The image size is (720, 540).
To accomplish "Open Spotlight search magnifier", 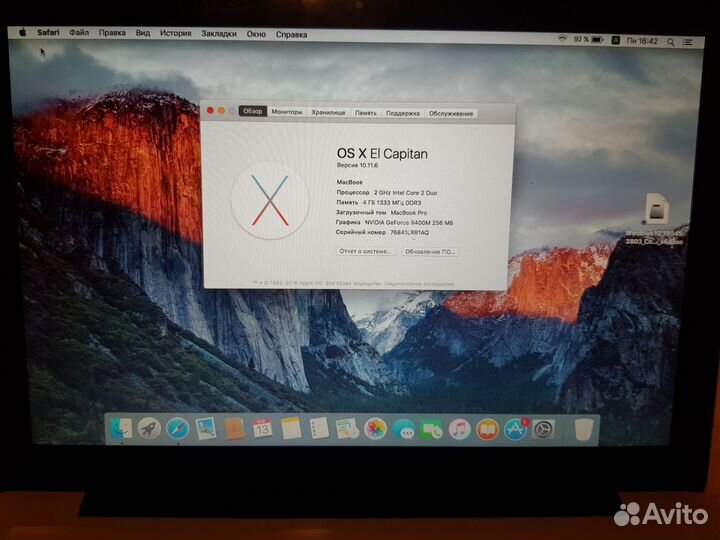I will 670,42.
